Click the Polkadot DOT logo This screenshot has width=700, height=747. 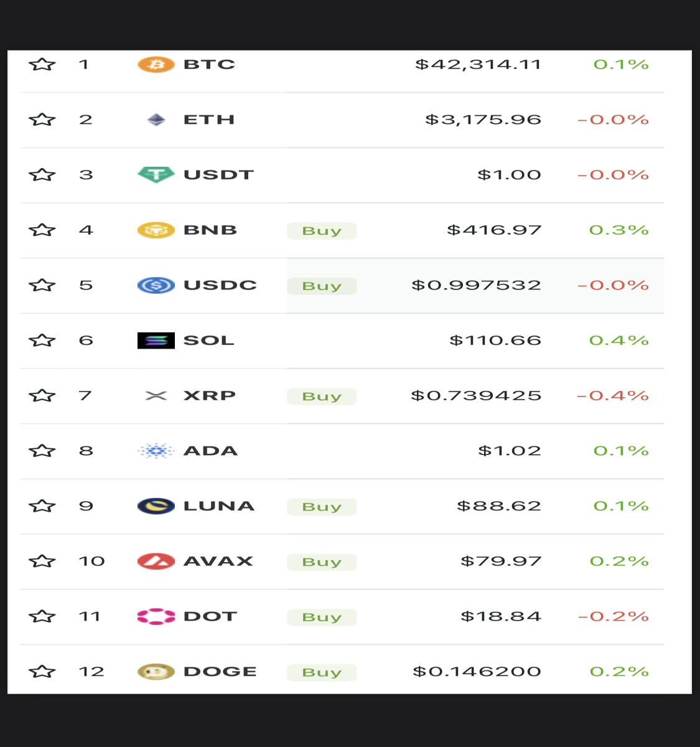pos(156,616)
